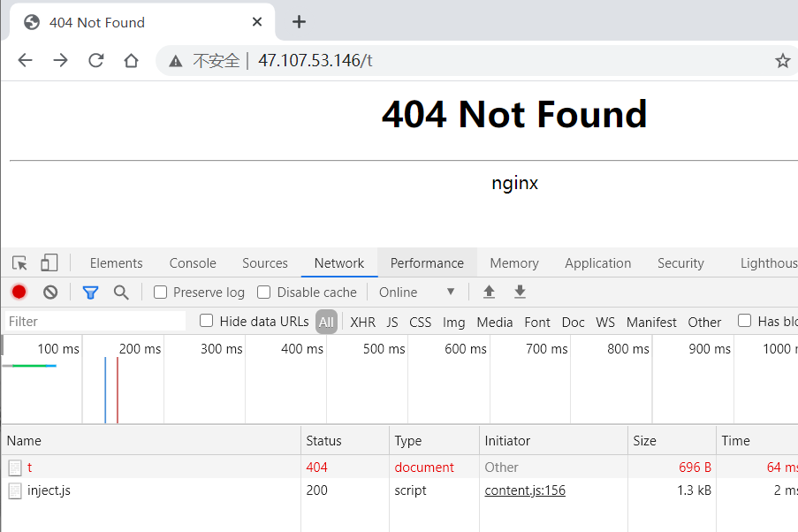Open the Memory tab
The image size is (798, 532).
point(514,263)
